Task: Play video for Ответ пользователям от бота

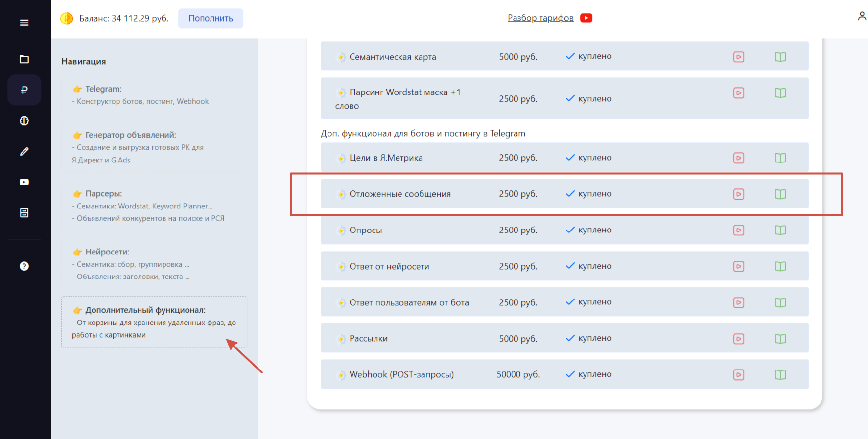Action: point(739,302)
